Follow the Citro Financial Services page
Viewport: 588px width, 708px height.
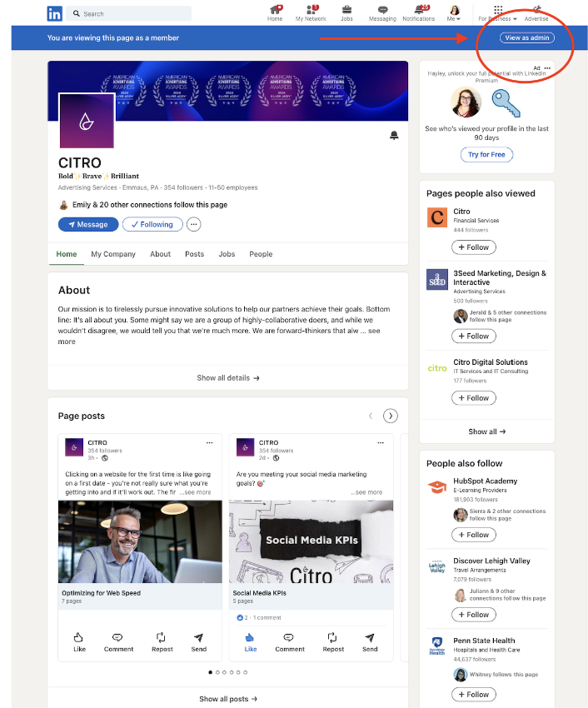474,247
